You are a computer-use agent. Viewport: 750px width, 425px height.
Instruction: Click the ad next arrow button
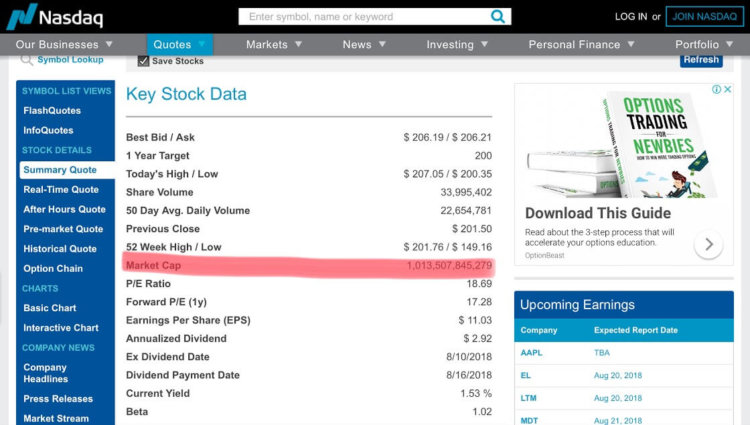coord(708,244)
